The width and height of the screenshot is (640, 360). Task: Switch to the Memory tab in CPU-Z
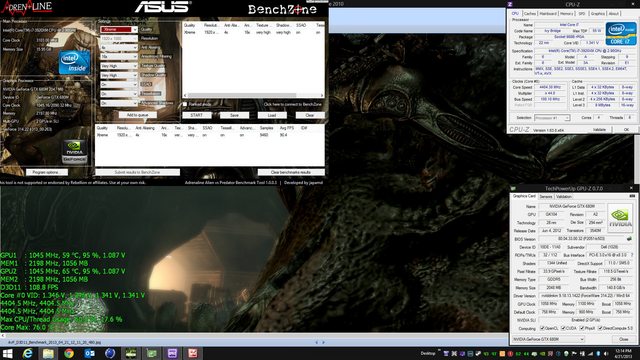click(x=566, y=13)
